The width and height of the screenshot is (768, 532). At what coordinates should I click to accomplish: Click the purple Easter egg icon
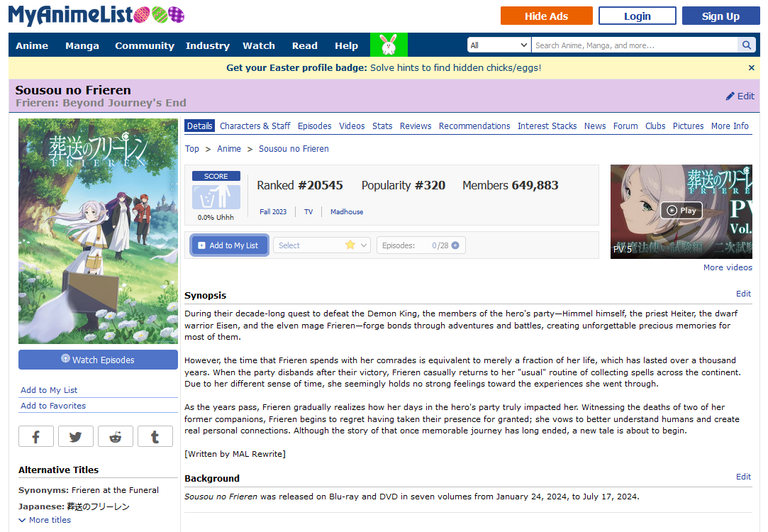coord(177,15)
